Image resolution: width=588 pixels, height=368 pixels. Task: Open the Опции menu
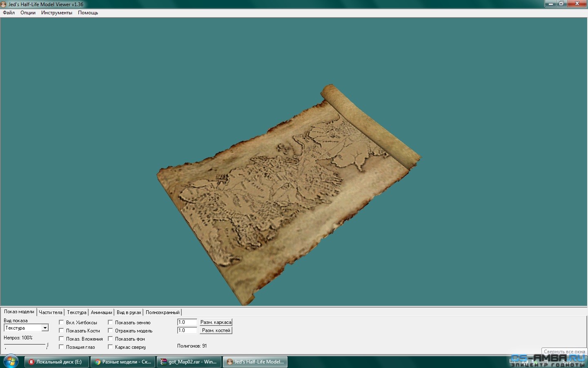pos(28,13)
